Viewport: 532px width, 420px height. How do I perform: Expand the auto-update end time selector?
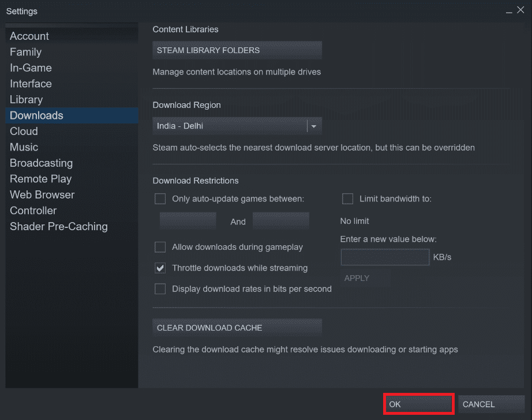pos(281,220)
